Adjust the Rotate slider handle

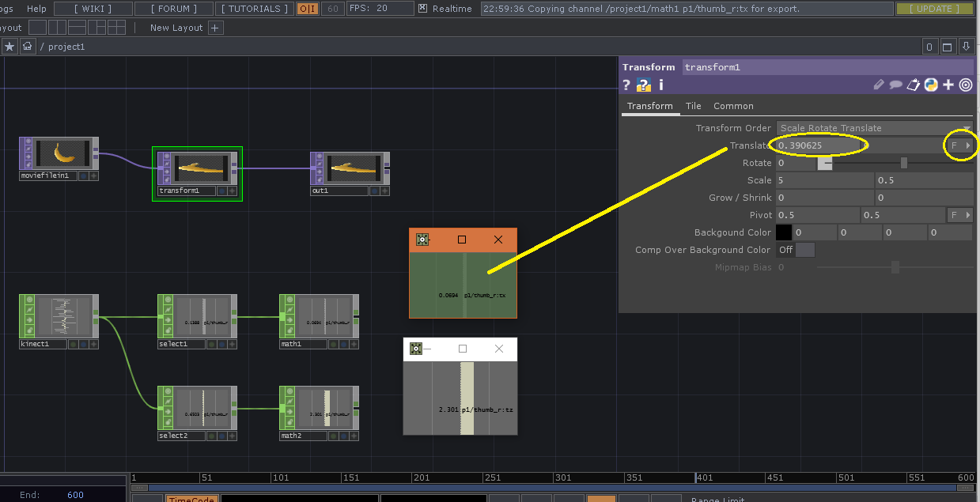click(x=904, y=162)
